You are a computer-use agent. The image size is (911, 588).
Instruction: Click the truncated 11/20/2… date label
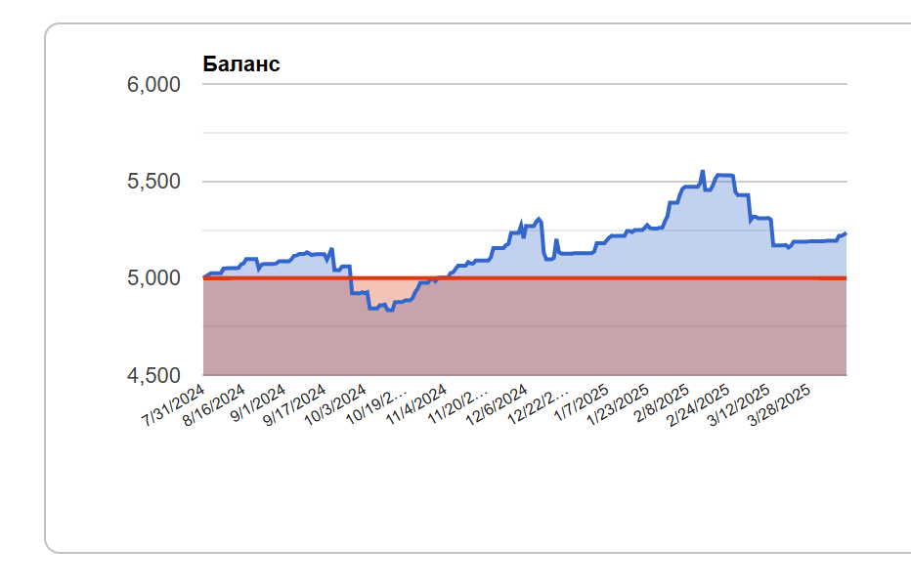pyautogui.click(x=457, y=404)
